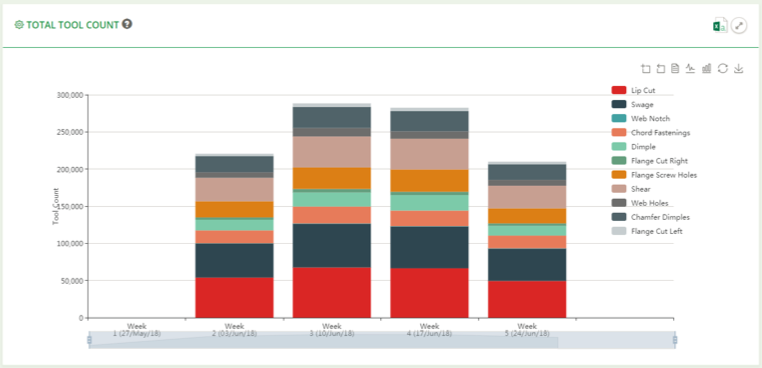Select Chord Fastenings segment of Week 2 bar
Image resolution: width=762 pixels, height=368 pixels.
(234, 237)
